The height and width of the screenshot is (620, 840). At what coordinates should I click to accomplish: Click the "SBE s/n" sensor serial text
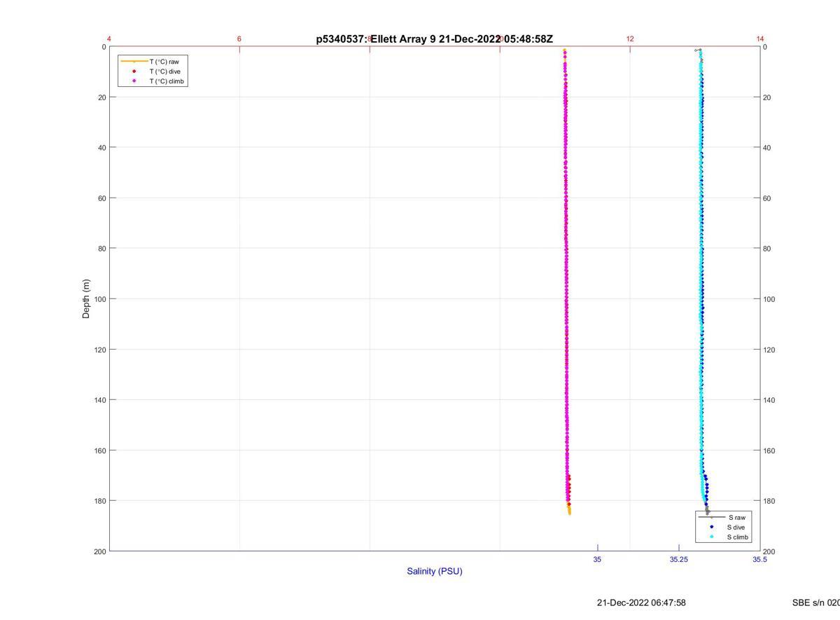816,602
